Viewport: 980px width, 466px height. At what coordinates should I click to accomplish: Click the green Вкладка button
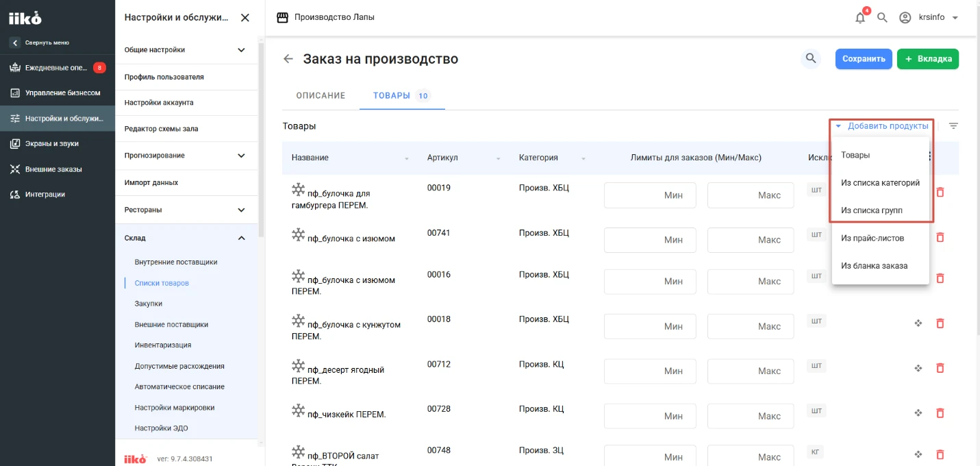(x=928, y=59)
